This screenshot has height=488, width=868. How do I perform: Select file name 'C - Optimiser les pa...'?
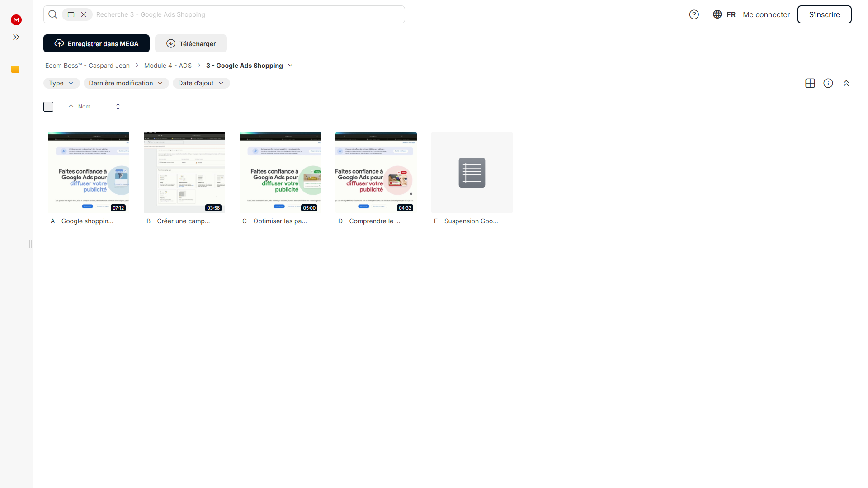click(x=274, y=221)
